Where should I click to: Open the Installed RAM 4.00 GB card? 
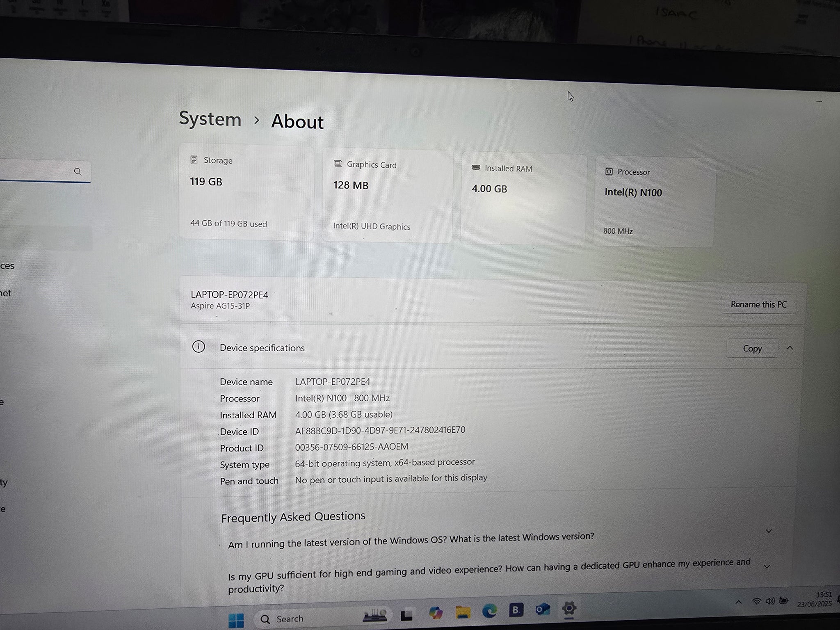click(523, 199)
